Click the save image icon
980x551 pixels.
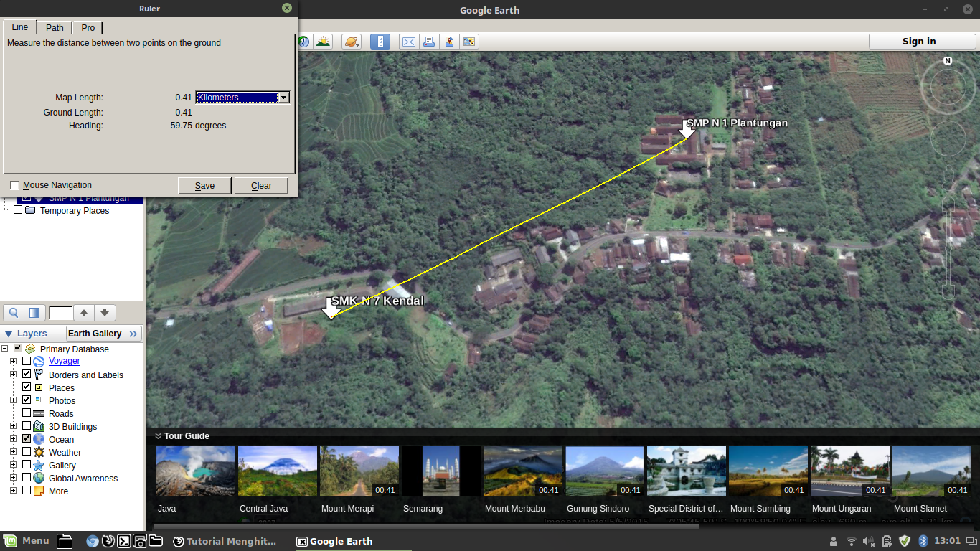[x=449, y=41]
